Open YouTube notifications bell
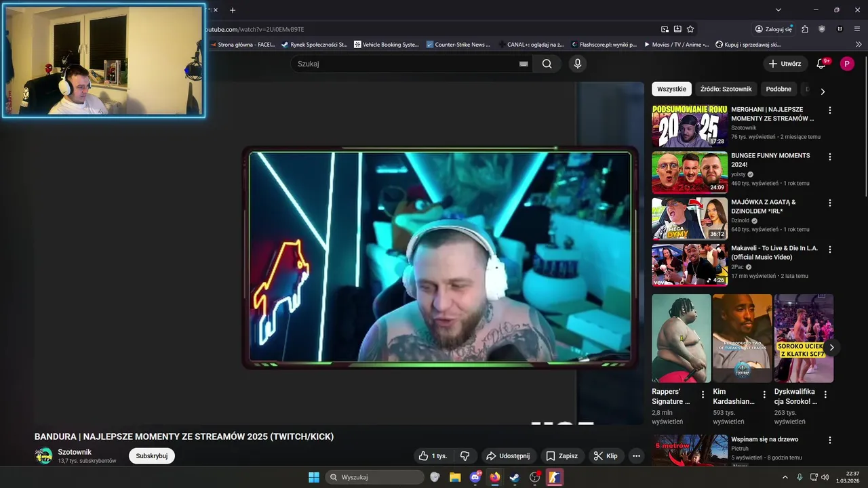Screen dimensions: 868x488 tap(821, 64)
